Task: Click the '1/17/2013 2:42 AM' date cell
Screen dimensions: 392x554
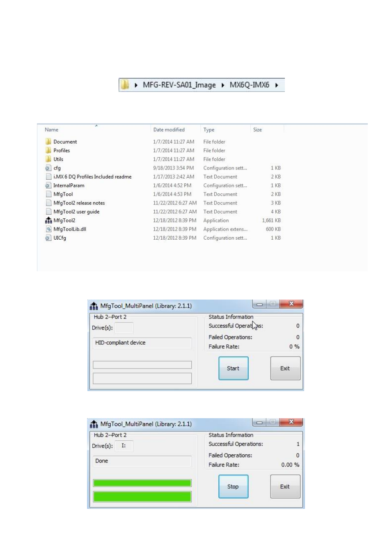Action: click(174, 176)
